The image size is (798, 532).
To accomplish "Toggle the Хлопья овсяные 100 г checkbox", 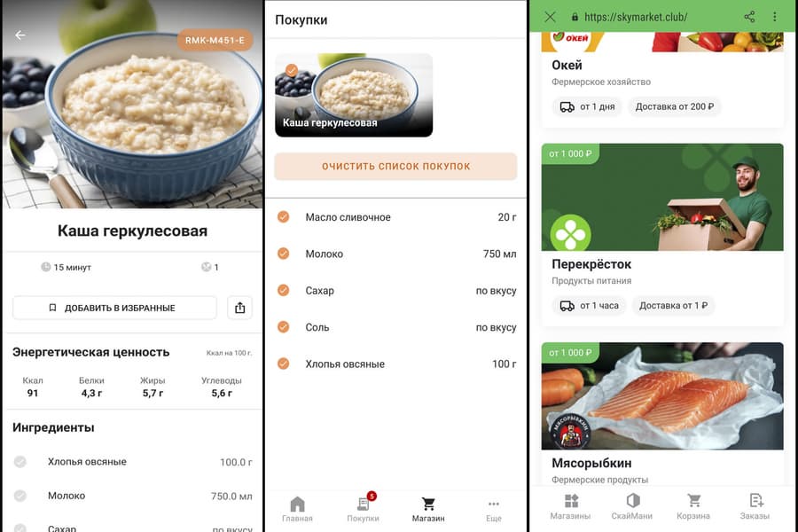I will click(284, 364).
